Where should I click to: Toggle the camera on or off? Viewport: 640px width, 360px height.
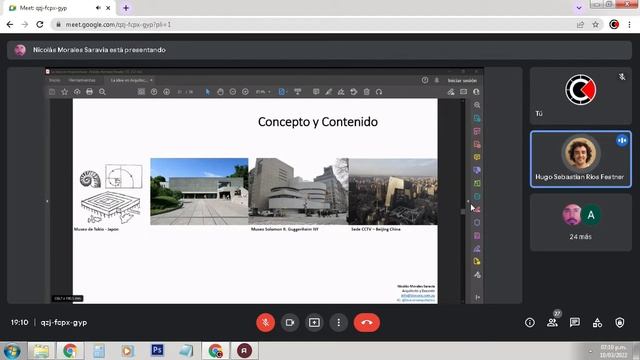pyautogui.click(x=290, y=322)
